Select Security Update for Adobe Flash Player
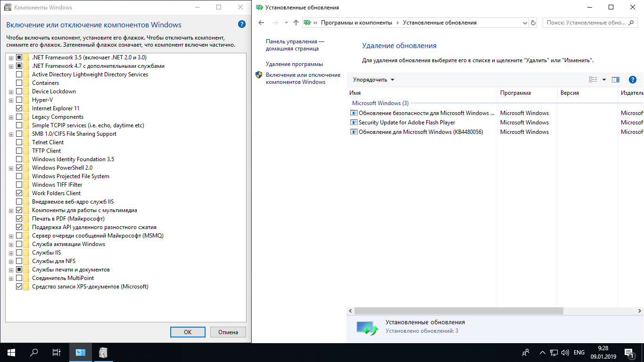644x362 pixels. 407,123
